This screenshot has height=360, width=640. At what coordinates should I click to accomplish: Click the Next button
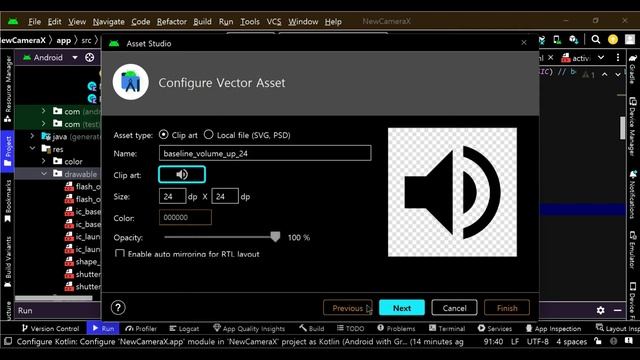point(402,308)
